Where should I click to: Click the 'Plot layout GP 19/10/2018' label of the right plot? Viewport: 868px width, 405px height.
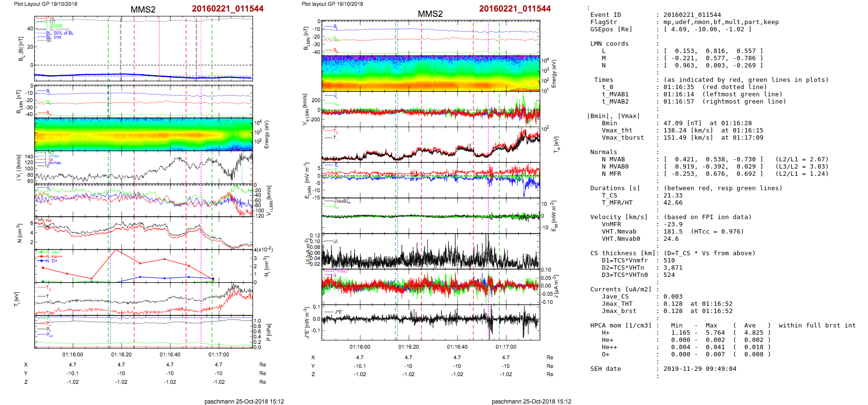332,4
